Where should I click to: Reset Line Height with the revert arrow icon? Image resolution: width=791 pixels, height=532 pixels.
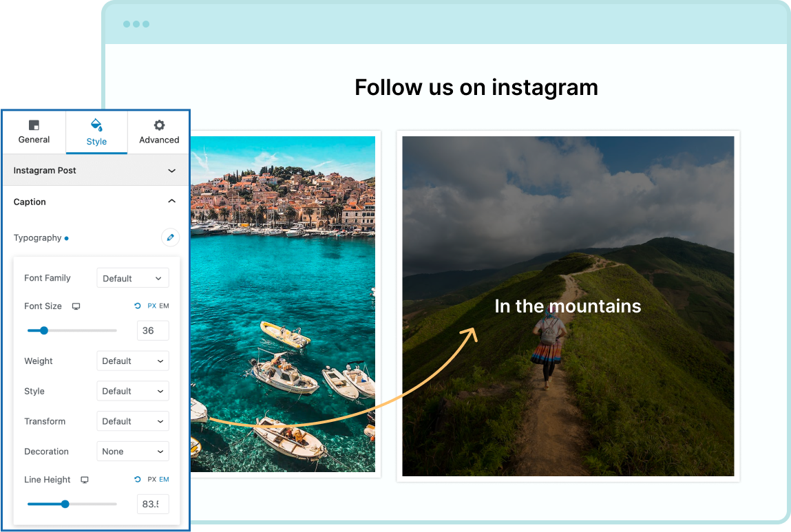[137, 480]
